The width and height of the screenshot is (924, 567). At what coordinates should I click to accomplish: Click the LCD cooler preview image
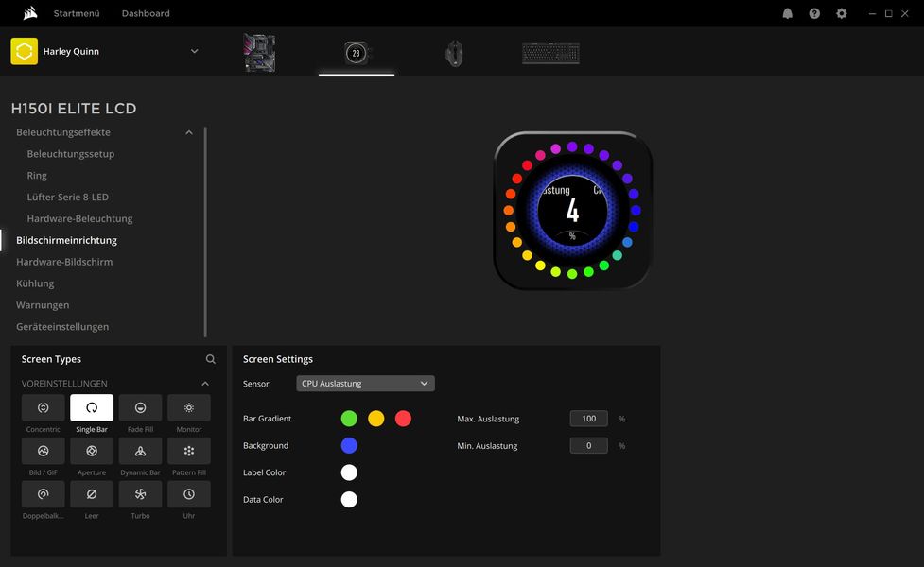[572, 211]
